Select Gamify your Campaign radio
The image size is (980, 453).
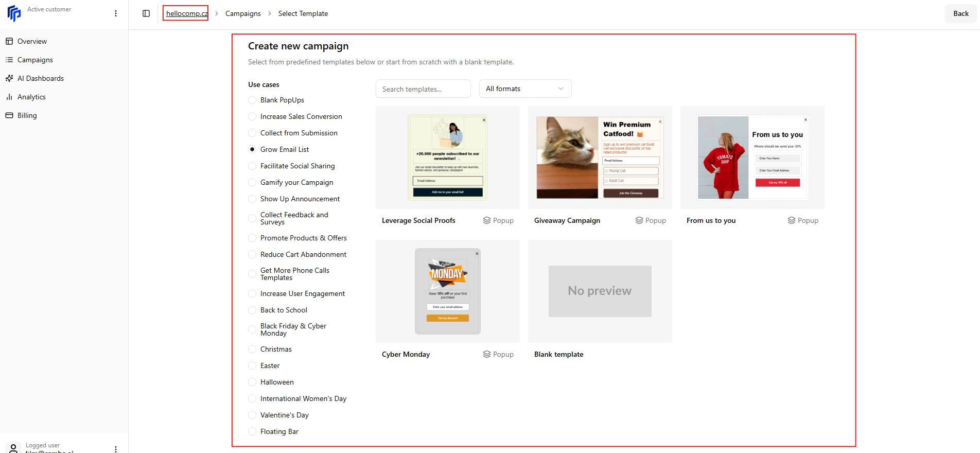252,182
